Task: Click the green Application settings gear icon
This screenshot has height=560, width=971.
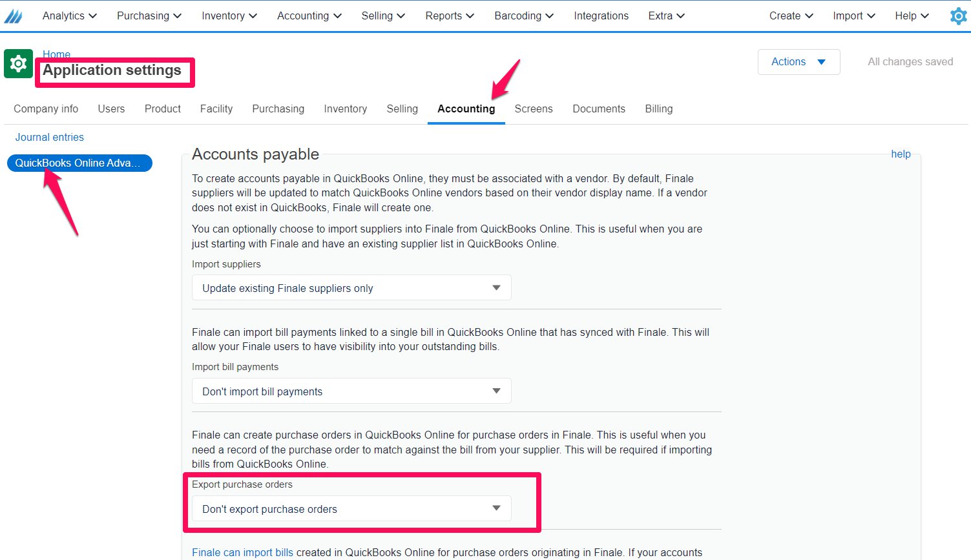Action: coord(18,63)
